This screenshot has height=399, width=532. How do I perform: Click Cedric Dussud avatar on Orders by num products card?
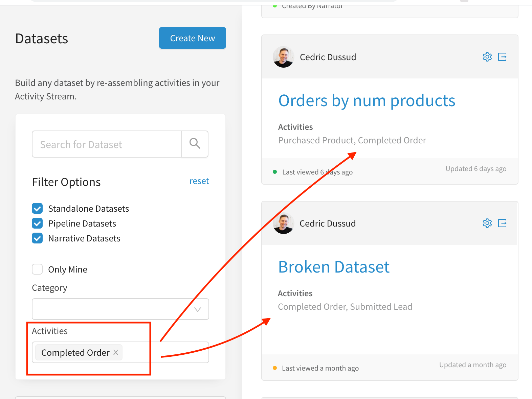tap(284, 57)
